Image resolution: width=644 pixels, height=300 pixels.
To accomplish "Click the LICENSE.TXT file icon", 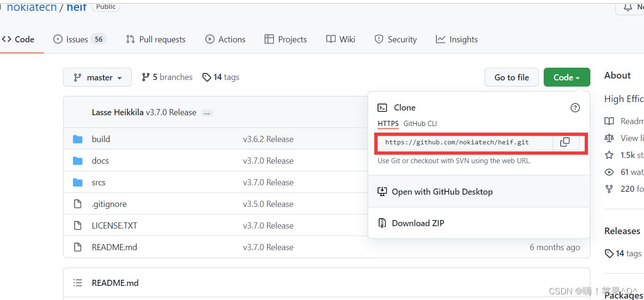I will click(x=78, y=226).
